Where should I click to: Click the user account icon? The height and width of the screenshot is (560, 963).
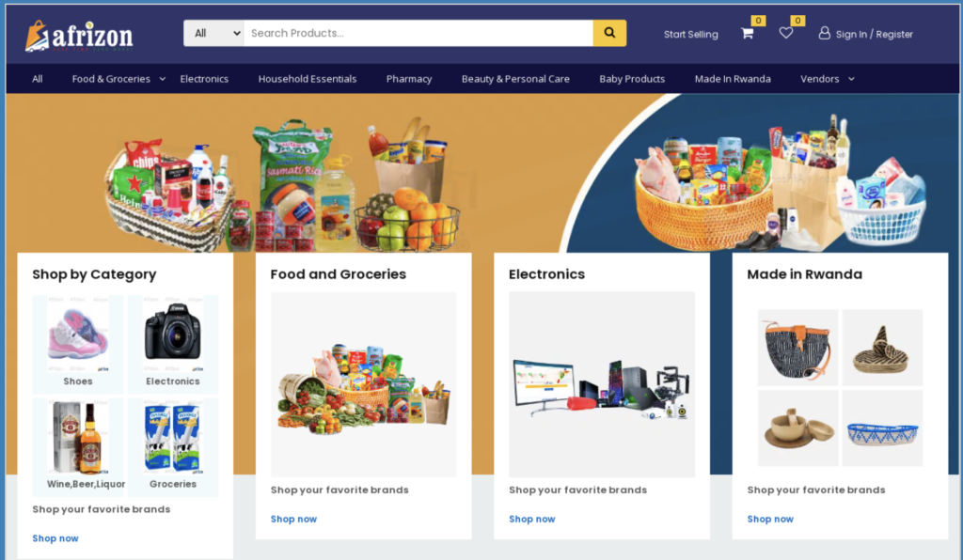coord(824,33)
